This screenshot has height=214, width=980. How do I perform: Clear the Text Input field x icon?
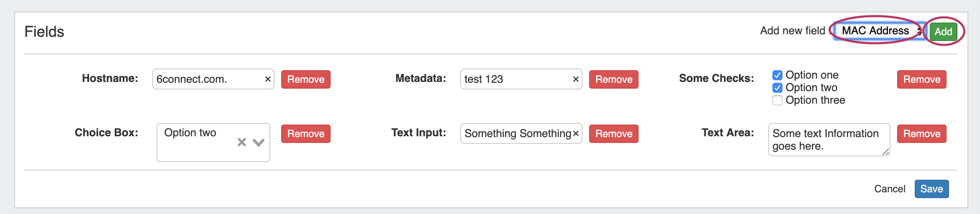click(x=576, y=133)
